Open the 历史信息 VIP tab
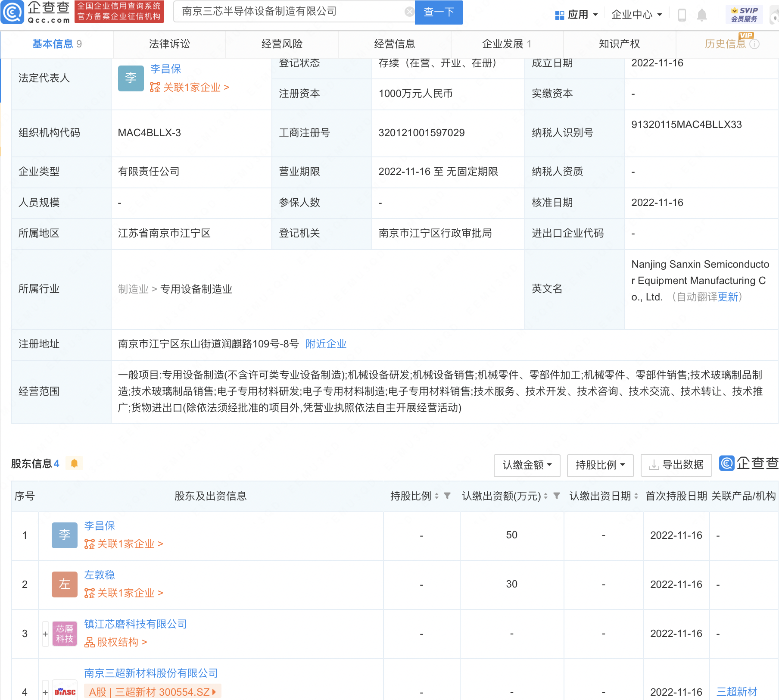 coord(727,44)
